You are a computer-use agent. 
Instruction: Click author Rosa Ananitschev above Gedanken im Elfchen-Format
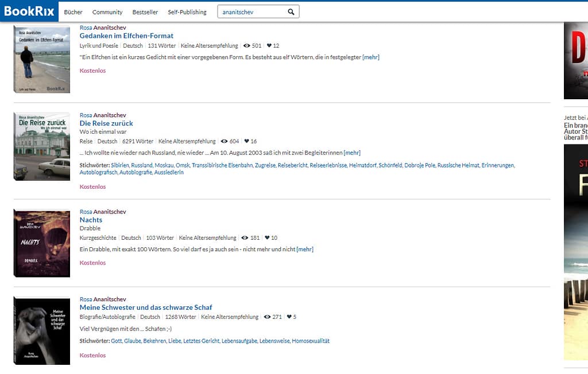pos(103,28)
